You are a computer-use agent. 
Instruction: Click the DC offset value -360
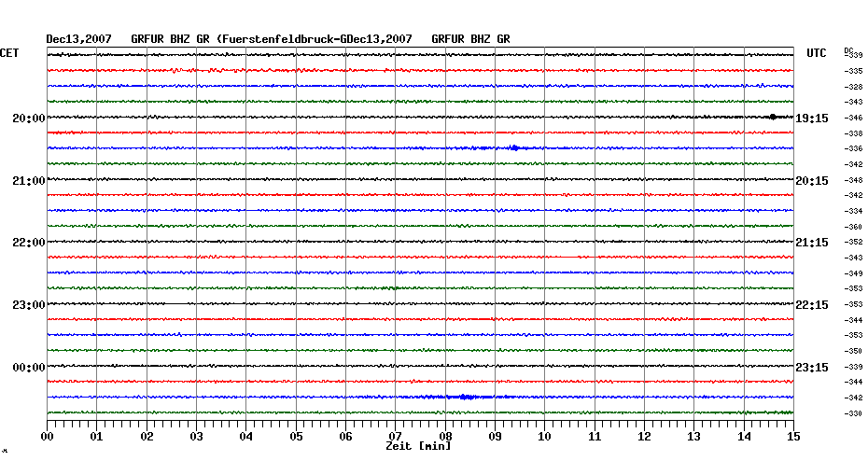pyautogui.click(x=854, y=227)
